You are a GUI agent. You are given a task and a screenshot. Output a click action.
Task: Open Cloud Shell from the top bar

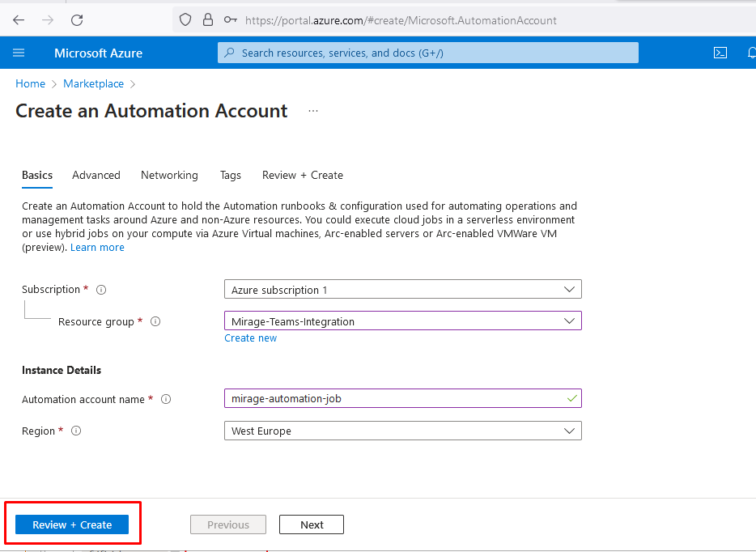pos(720,53)
